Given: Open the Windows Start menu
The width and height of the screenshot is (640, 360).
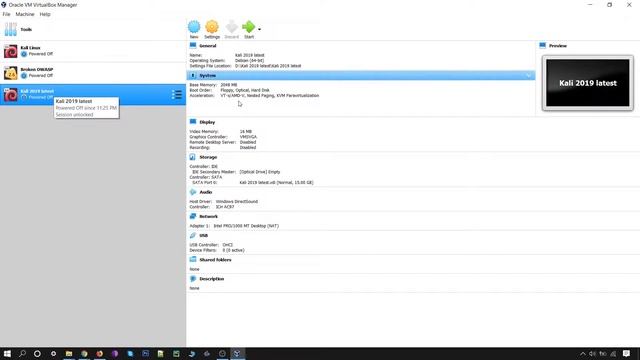Looking at the screenshot, I should click(7, 353).
